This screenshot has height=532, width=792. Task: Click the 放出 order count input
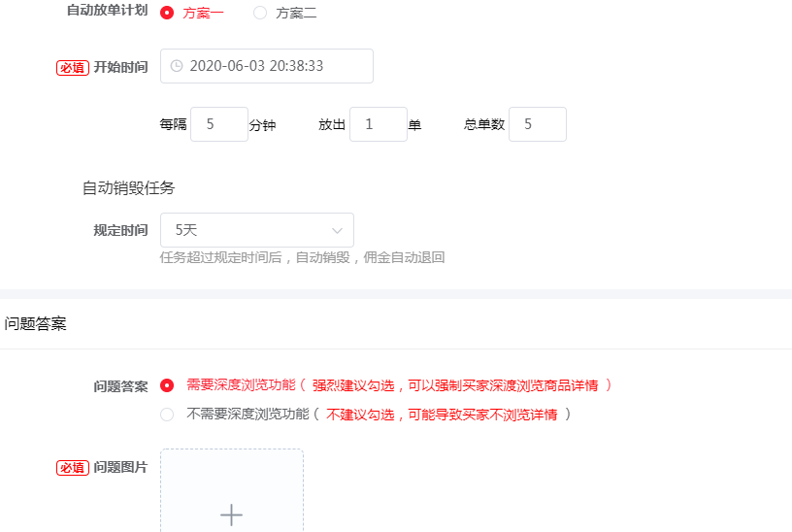tap(378, 124)
